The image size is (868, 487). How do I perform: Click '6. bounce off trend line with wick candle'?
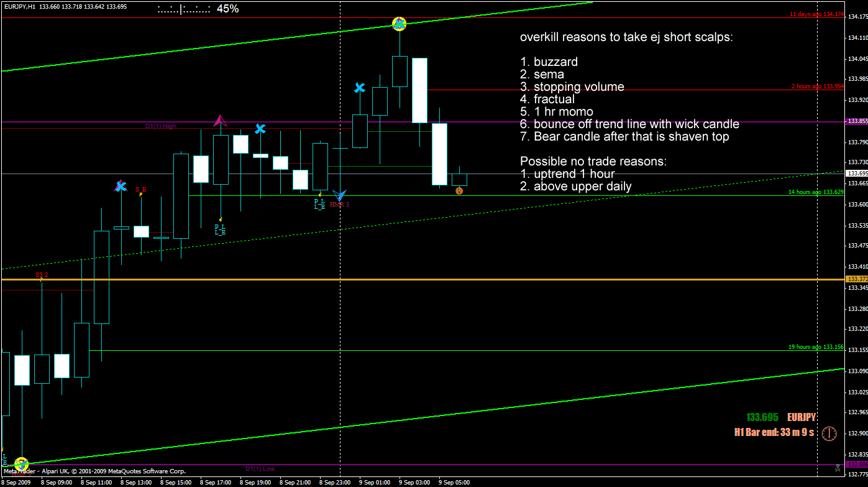point(629,124)
